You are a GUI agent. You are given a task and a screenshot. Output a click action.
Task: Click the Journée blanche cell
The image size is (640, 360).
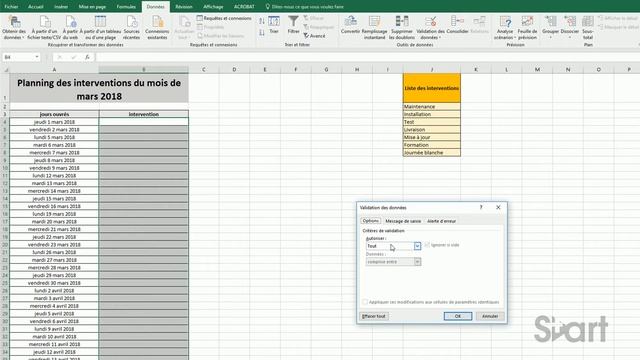pos(432,153)
